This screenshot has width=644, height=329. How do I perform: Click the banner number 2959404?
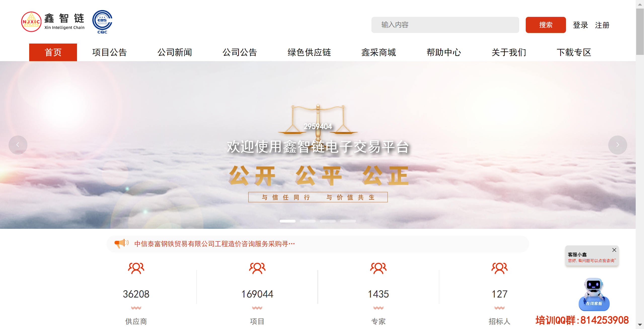(x=318, y=126)
